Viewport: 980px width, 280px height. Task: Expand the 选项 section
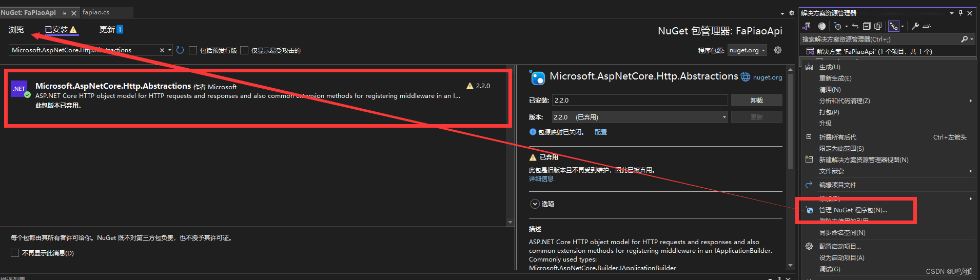pos(535,204)
